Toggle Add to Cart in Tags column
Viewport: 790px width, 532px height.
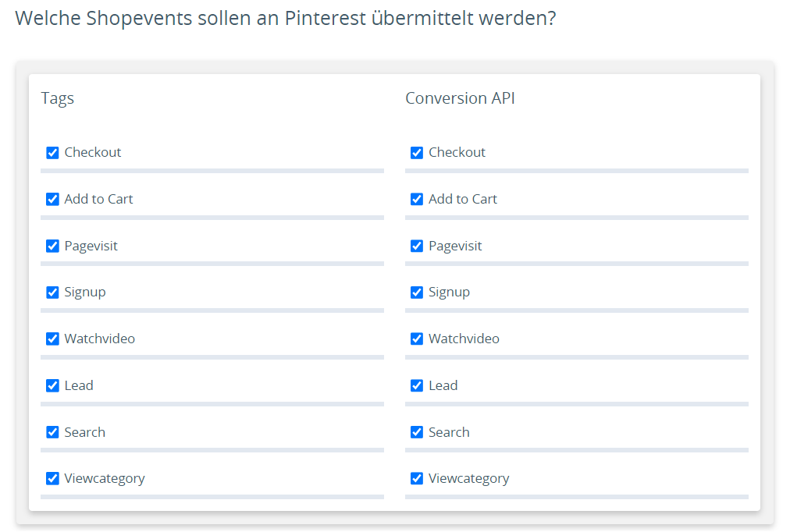pos(52,200)
